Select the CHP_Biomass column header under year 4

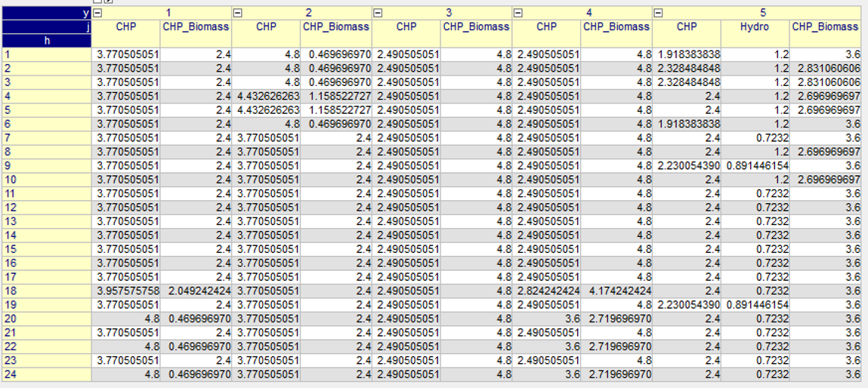click(x=616, y=34)
